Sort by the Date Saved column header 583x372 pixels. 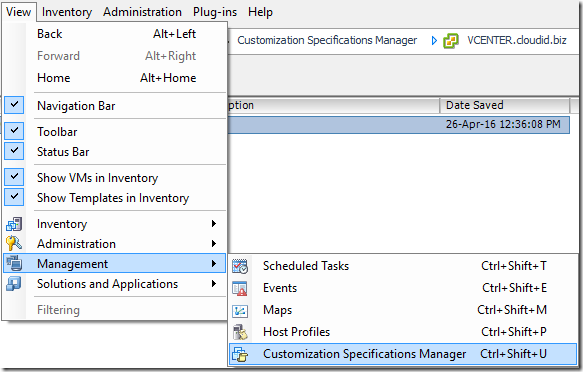pos(505,105)
